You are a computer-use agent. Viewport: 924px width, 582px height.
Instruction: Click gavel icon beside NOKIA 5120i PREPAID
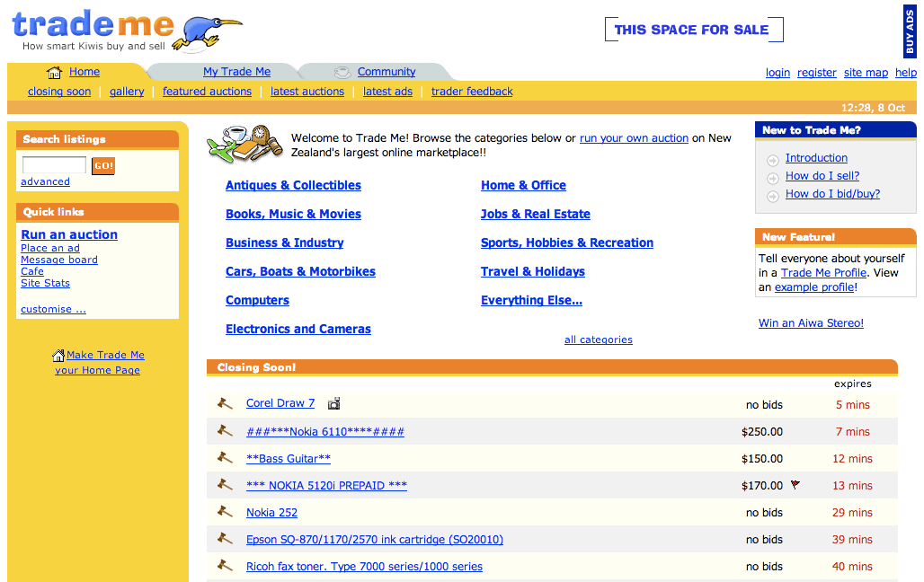coord(225,485)
